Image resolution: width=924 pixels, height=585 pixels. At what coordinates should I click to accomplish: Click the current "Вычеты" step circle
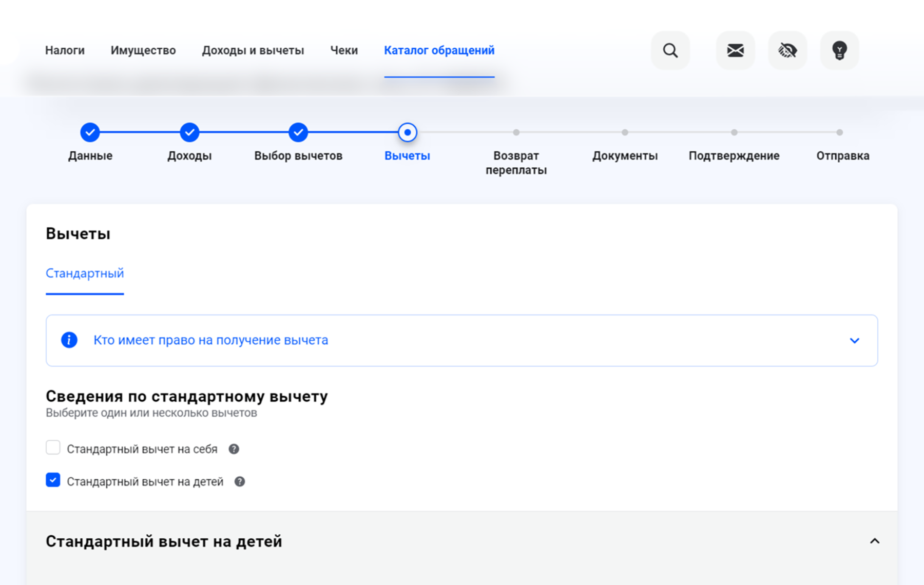[x=408, y=132]
